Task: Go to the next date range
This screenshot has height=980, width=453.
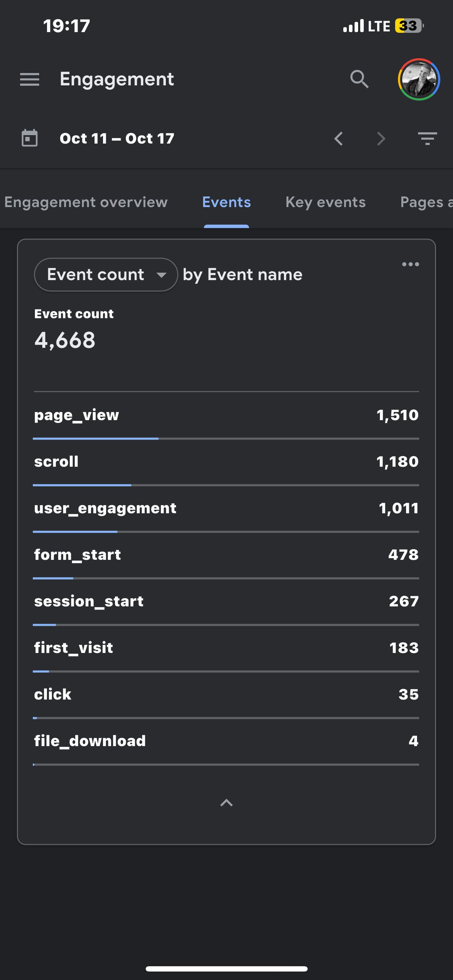Action: click(381, 139)
